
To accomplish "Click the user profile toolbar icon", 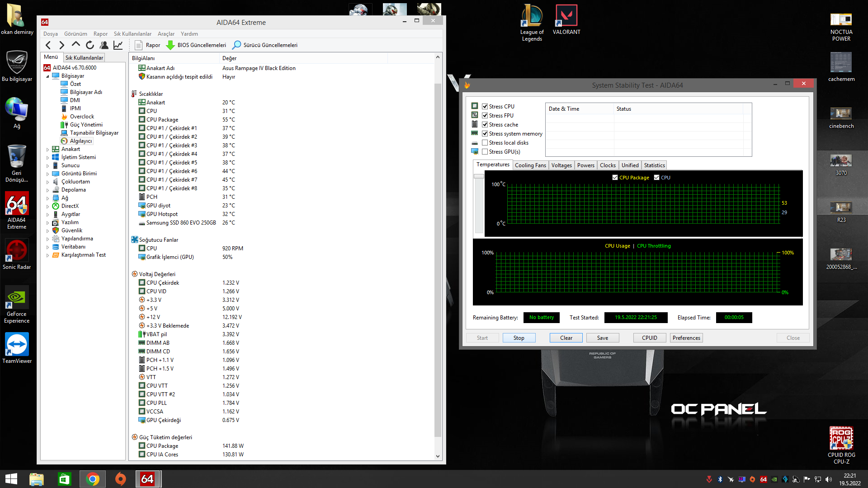I will 104,45.
